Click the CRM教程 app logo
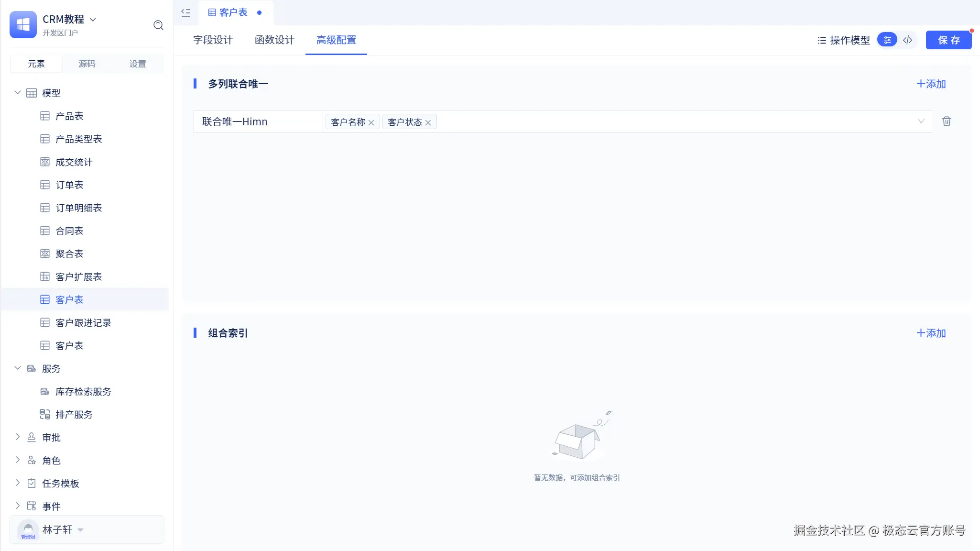980x551 pixels. click(23, 24)
